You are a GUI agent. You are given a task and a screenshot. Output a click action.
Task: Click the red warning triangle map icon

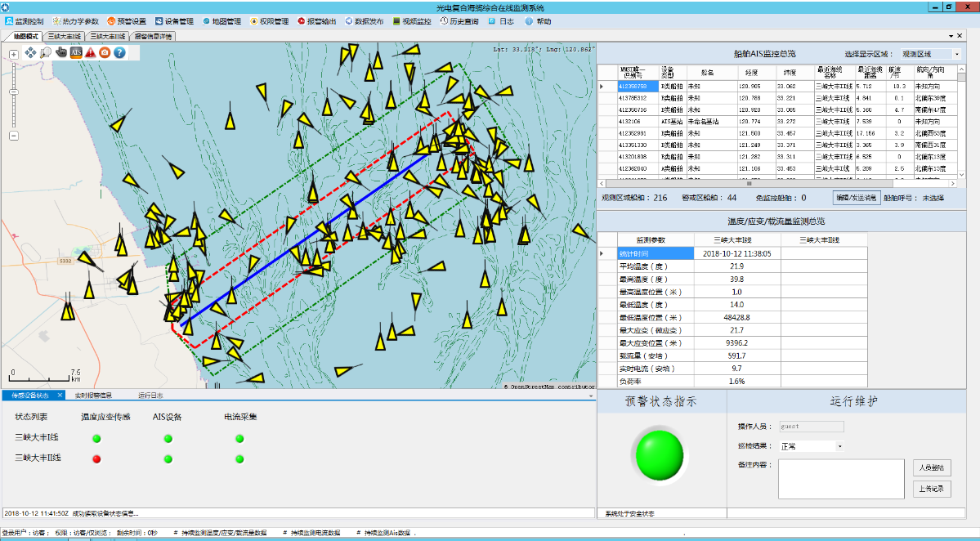91,52
